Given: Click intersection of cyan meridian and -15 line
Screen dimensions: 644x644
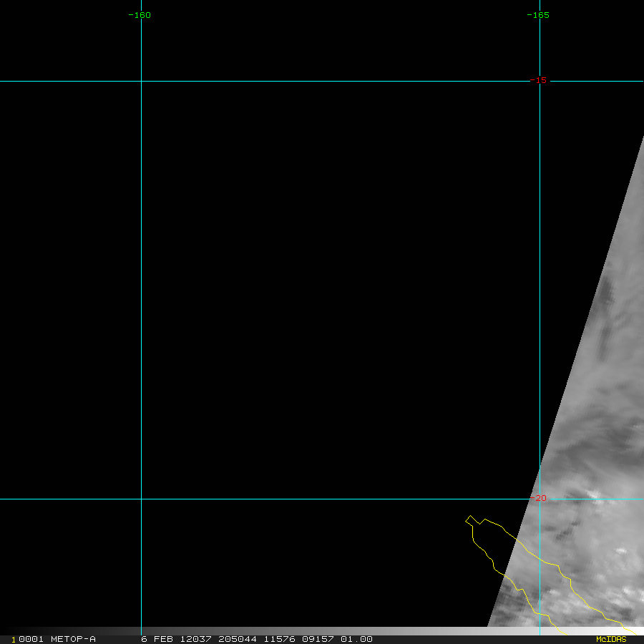Looking at the screenshot, I should click(x=540, y=81).
